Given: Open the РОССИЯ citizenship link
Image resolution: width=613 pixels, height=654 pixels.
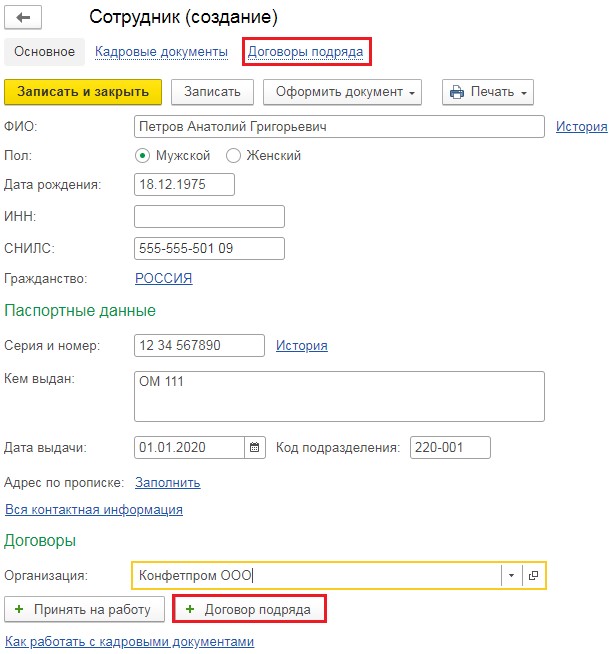Looking at the screenshot, I should click(164, 278).
